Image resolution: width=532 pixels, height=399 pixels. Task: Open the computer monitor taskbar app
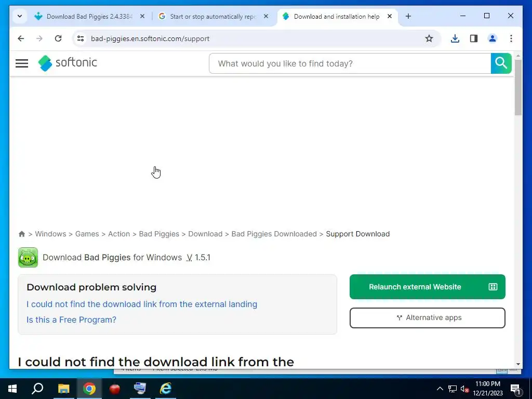pyautogui.click(x=140, y=389)
